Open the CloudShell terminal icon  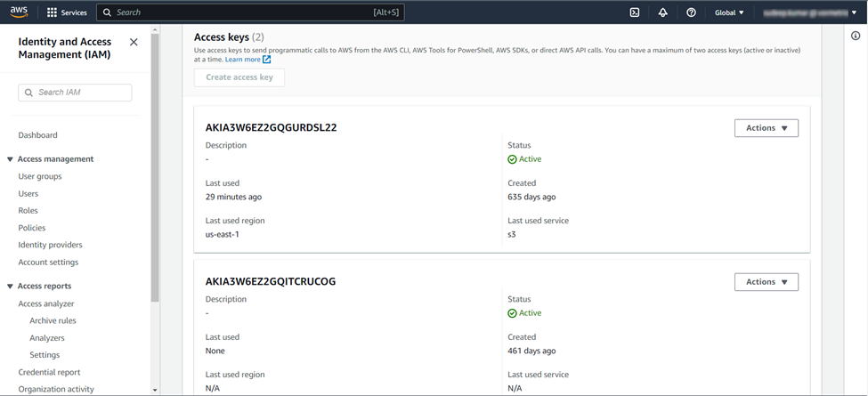[635, 12]
